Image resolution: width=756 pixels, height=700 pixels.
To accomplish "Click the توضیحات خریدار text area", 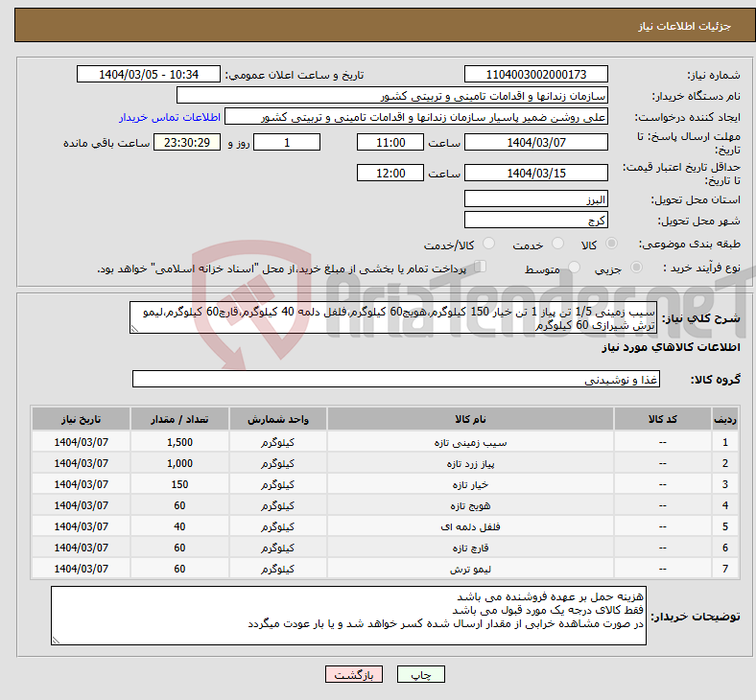I will tap(348, 616).
